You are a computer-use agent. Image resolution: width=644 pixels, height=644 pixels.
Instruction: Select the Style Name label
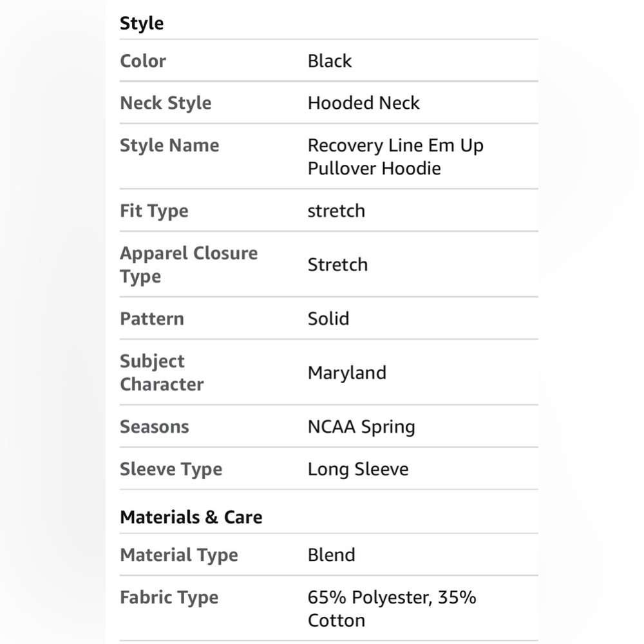169,146
